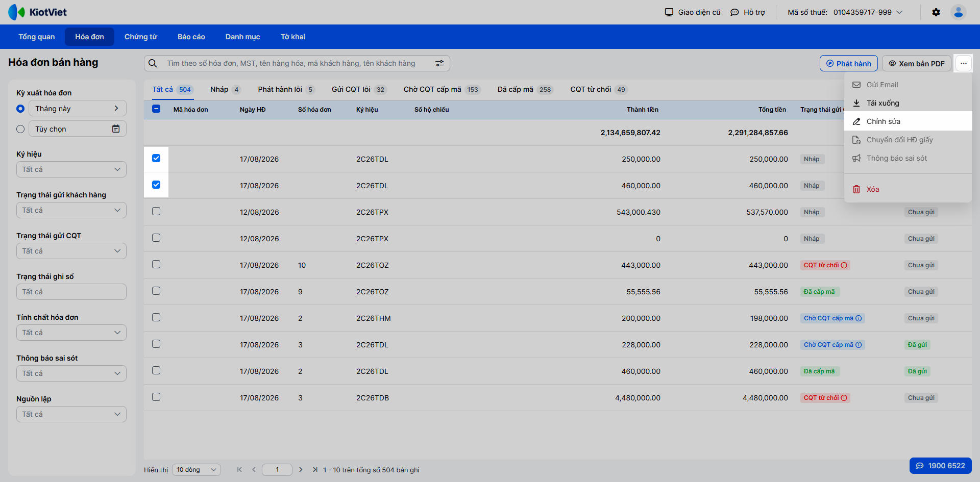Click the Giao diện cũ monitor icon
Viewport: 980px width, 482px height.
[669, 12]
